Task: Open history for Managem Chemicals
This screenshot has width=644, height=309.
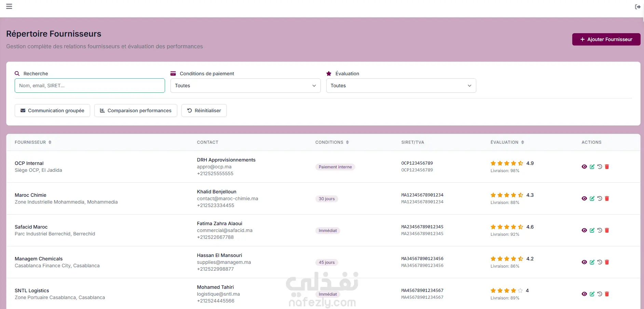Action: click(600, 262)
